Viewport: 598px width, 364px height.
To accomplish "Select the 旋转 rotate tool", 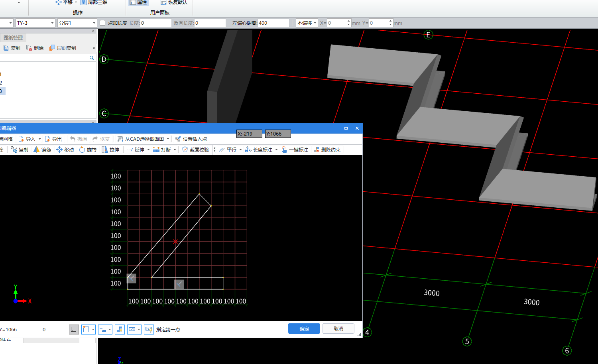I will coord(88,150).
